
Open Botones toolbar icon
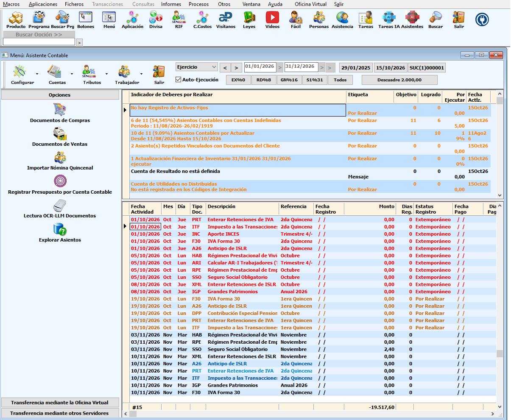(x=86, y=20)
